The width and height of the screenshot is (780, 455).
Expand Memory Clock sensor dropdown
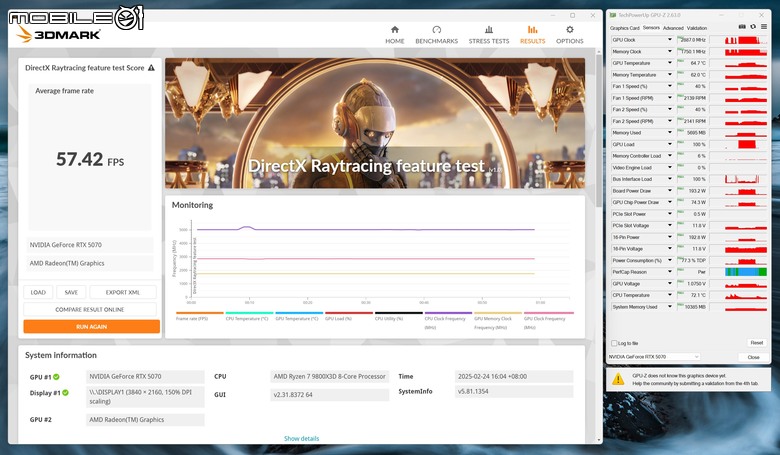coord(670,51)
